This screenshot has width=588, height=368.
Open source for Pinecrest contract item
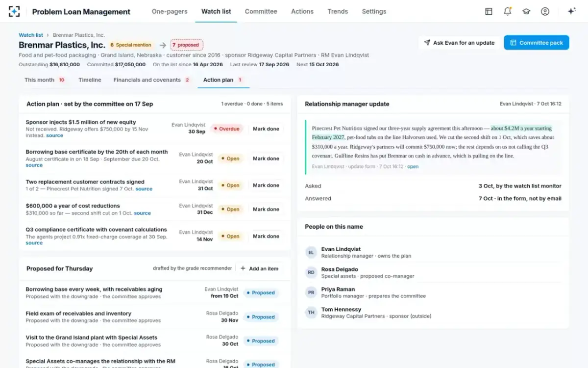point(144,189)
